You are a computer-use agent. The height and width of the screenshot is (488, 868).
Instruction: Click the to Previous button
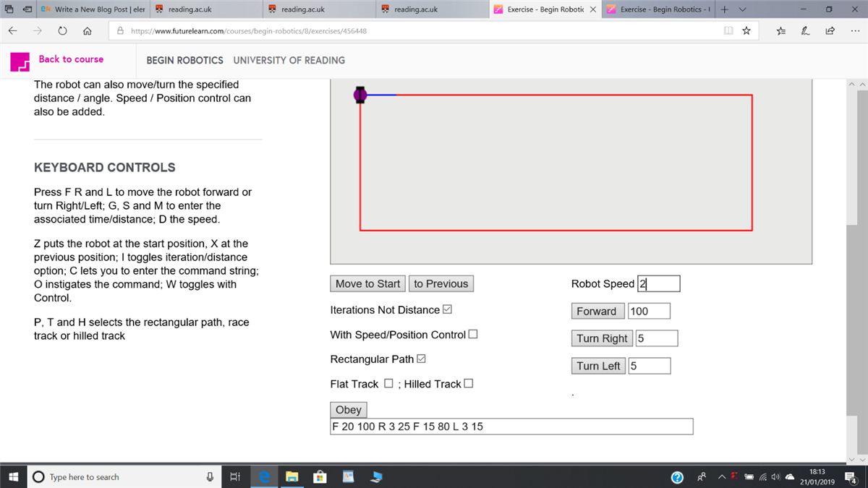(441, 283)
